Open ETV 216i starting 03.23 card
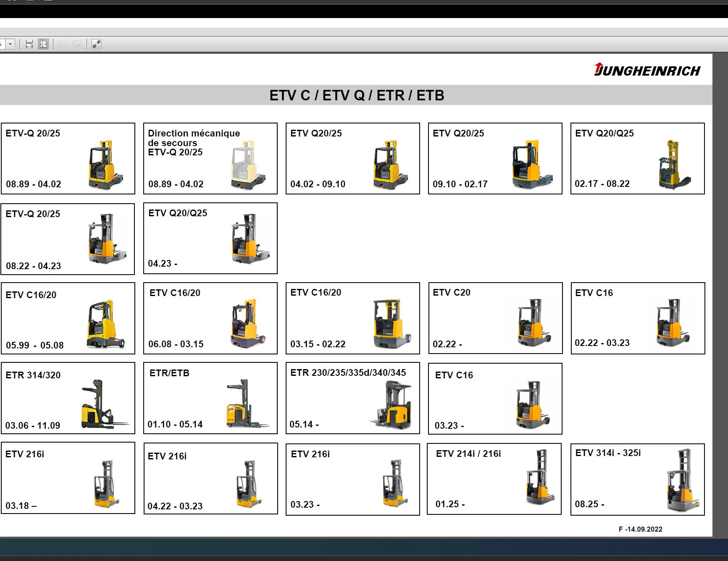728x561 pixels. point(353,480)
